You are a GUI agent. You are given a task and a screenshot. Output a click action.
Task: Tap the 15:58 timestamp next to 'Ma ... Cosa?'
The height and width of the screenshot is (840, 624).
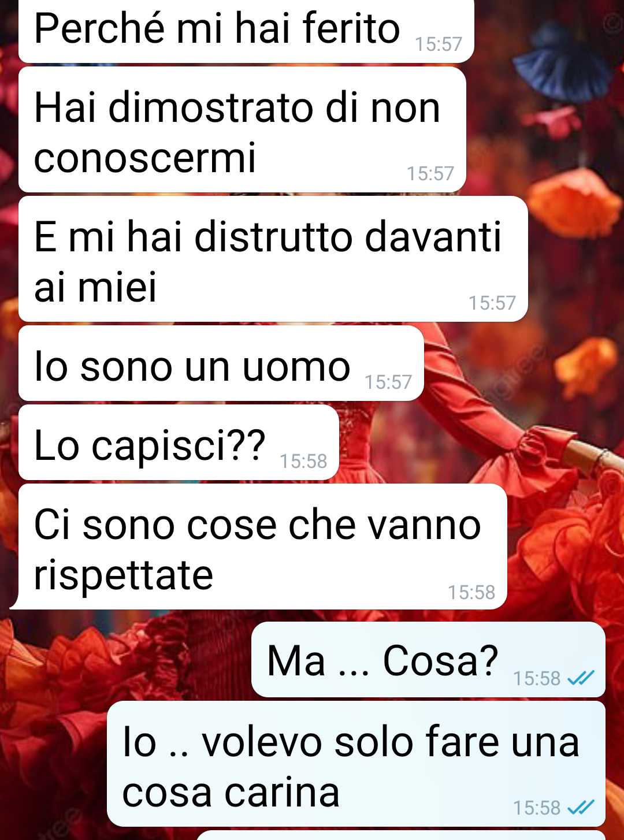537,678
